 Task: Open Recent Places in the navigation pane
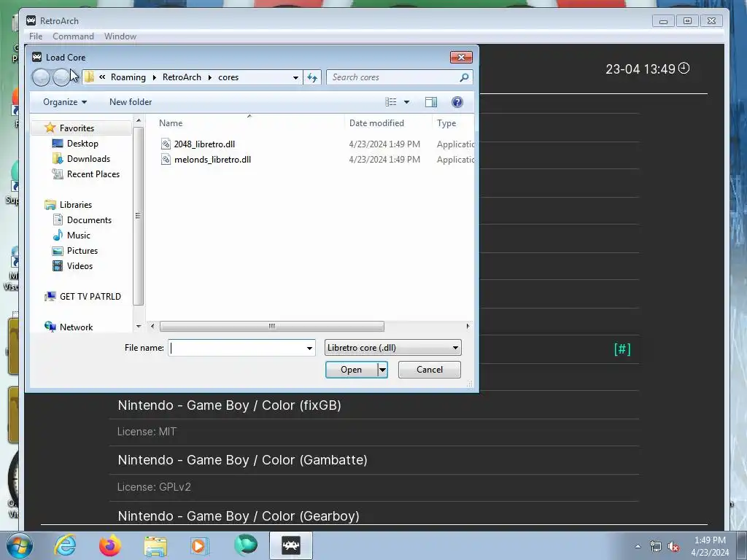pos(93,174)
